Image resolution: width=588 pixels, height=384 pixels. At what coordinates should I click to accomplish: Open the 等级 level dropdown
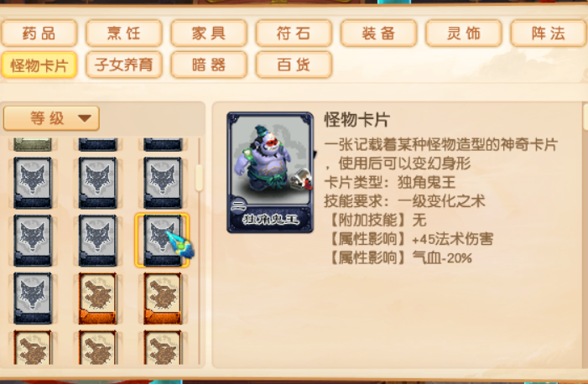(x=51, y=118)
